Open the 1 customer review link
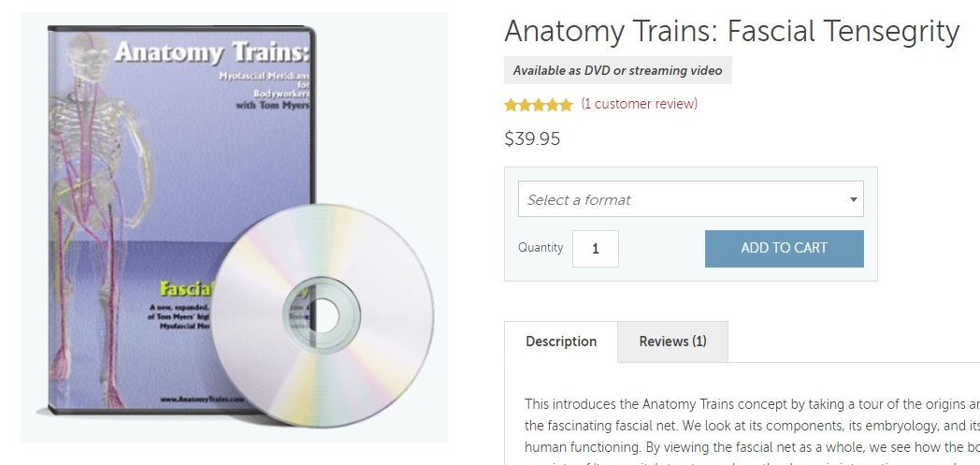Image resolution: width=980 pixels, height=465 pixels. click(639, 104)
